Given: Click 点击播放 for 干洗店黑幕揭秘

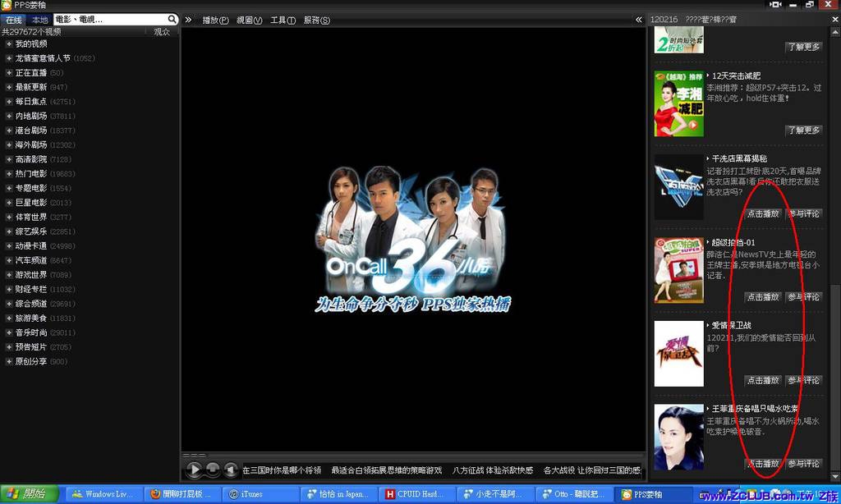Looking at the screenshot, I should click(762, 214).
